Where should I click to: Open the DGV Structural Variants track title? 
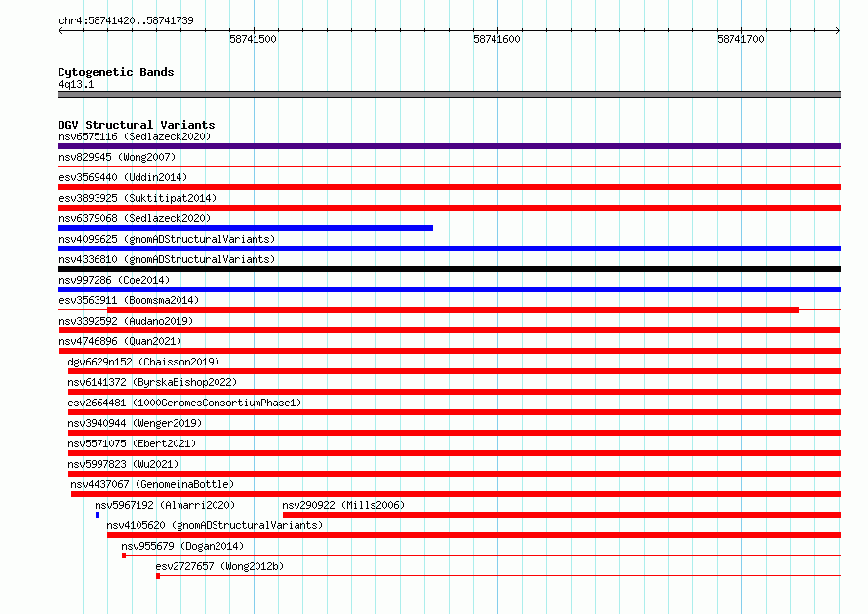(137, 125)
